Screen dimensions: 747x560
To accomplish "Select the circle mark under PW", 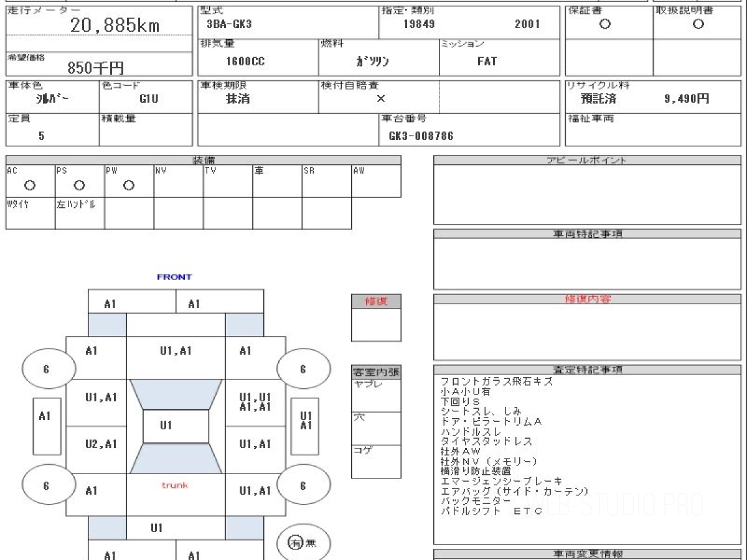I will tap(129, 185).
